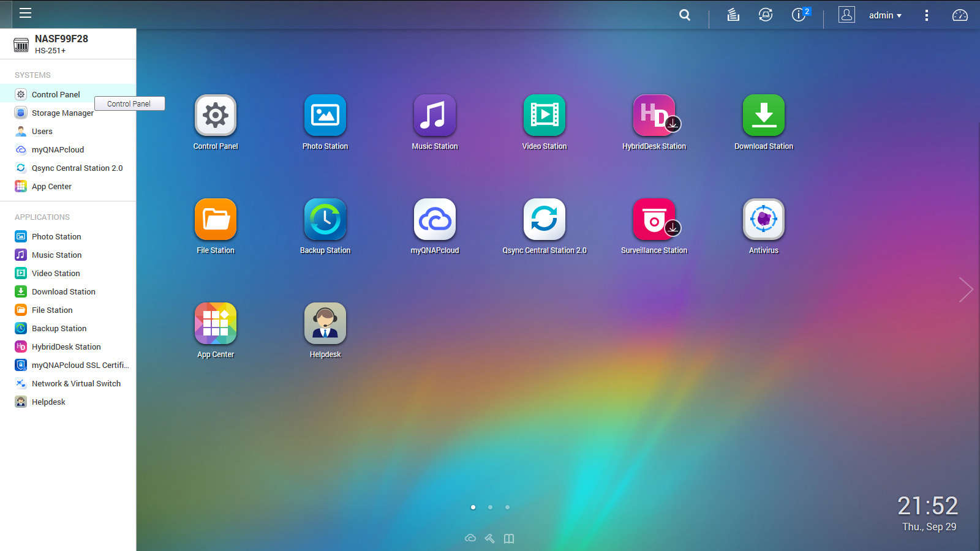Screen dimensions: 980x551
Task: Open the main hamburger menu
Action: [25, 13]
